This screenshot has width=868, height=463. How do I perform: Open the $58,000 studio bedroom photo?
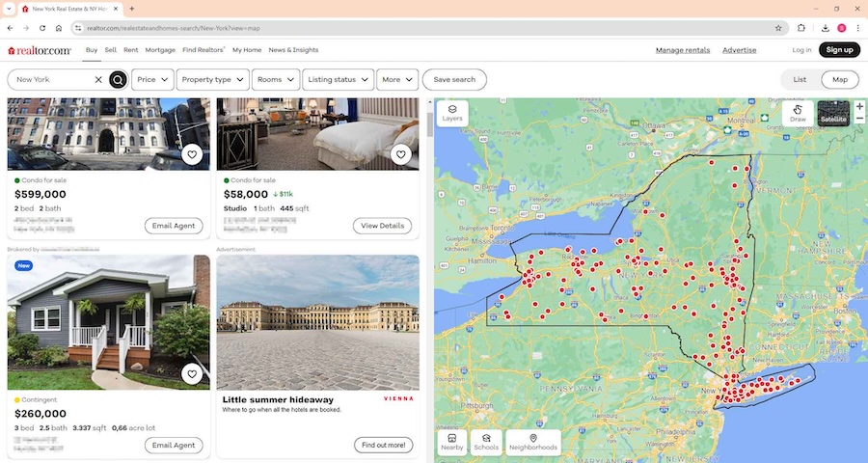coord(317,134)
